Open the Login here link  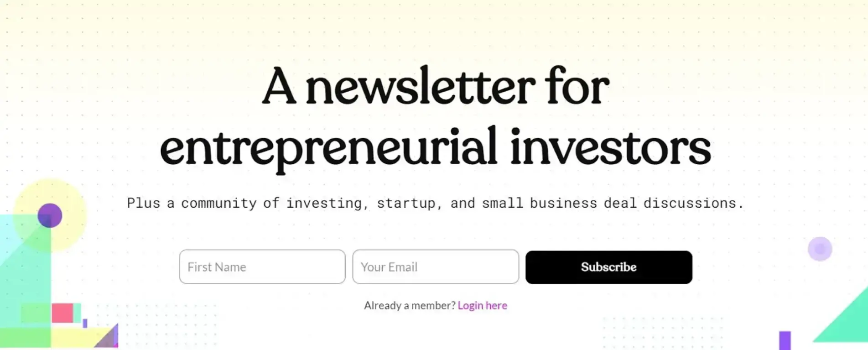(482, 305)
